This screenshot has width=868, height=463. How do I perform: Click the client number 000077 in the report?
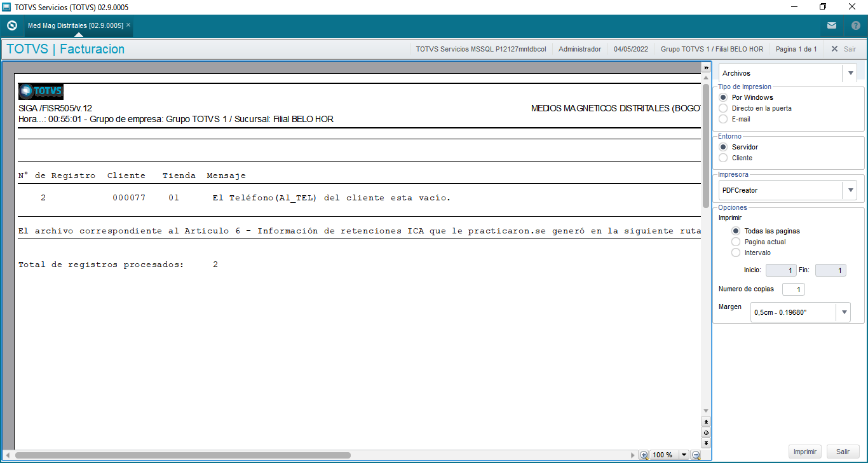click(129, 198)
